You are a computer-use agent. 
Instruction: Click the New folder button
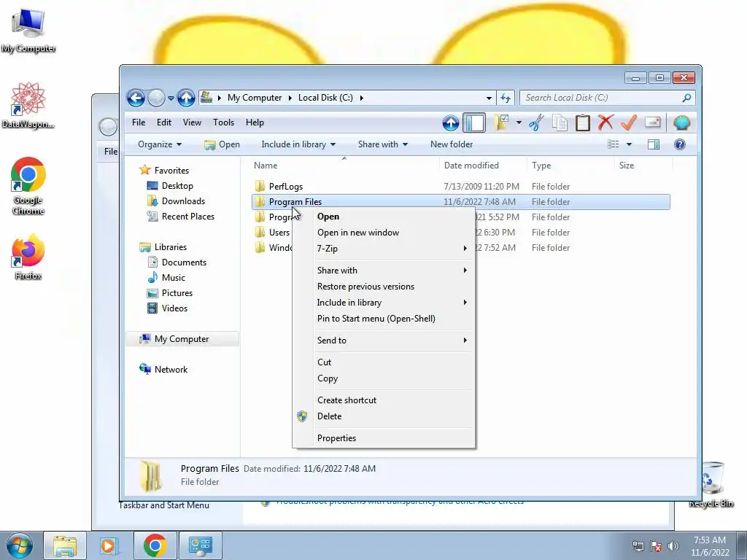(x=451, y=144)
